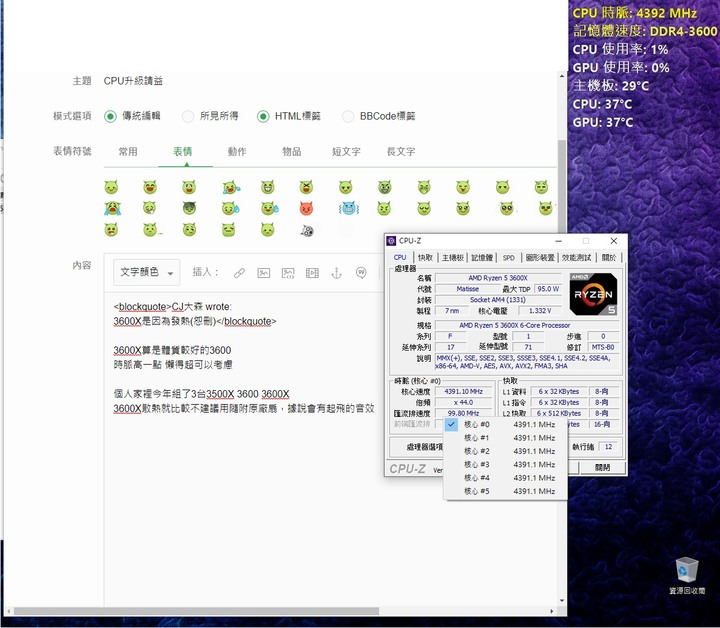Choose 核心 #4 in the core menu
This screenshot has width=720, height=628.
coord(505,478)
